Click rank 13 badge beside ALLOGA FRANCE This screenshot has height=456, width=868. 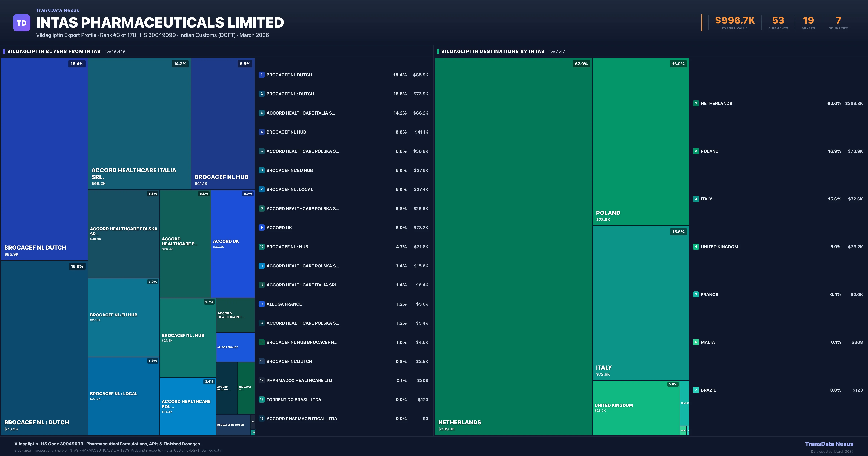261,304
